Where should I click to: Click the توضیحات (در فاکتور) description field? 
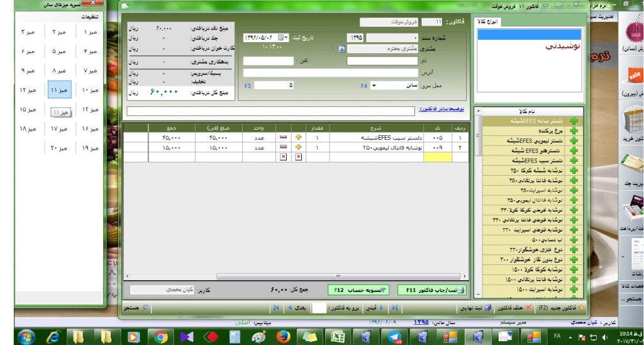coord(270,111)
